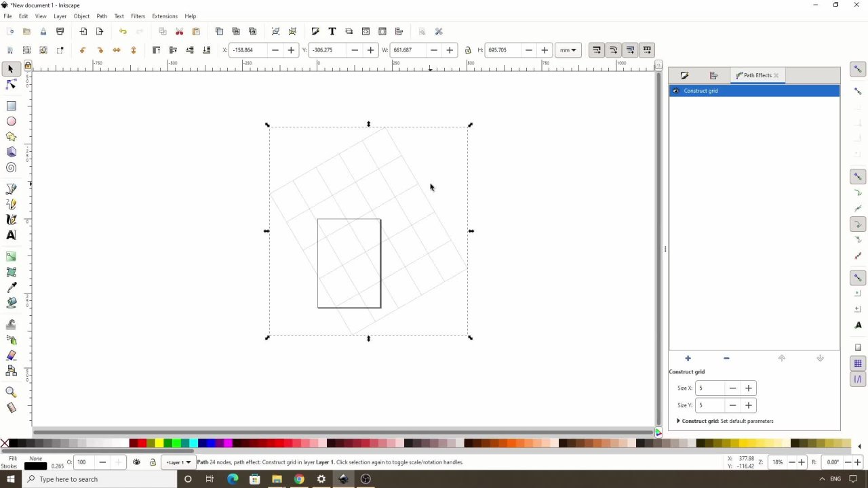Viewport: 868px width, 488px height.
Task: Toggle layer visibility eye in status bar
Action: (x=136, y=462)
